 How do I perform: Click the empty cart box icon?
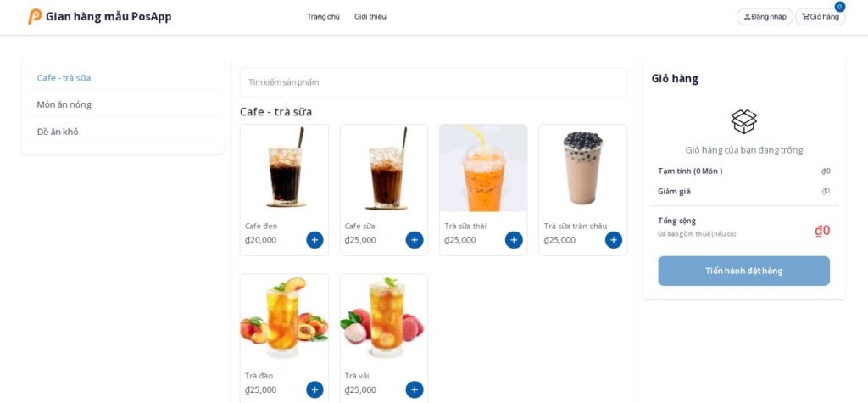click(743, 121)
